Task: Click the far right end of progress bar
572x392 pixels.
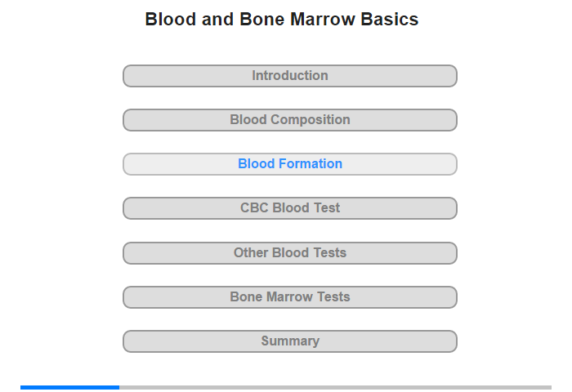Action: coord(549,387)
